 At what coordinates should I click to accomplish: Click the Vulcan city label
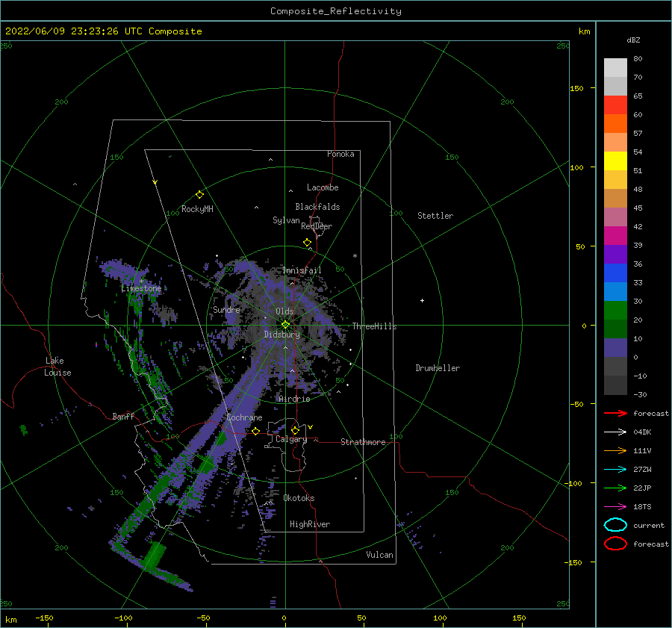(379, 555)
